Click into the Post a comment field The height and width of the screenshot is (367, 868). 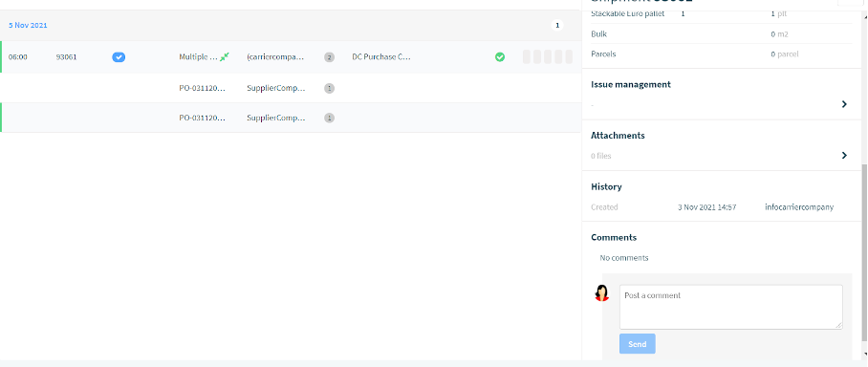[x=730, y=307]
